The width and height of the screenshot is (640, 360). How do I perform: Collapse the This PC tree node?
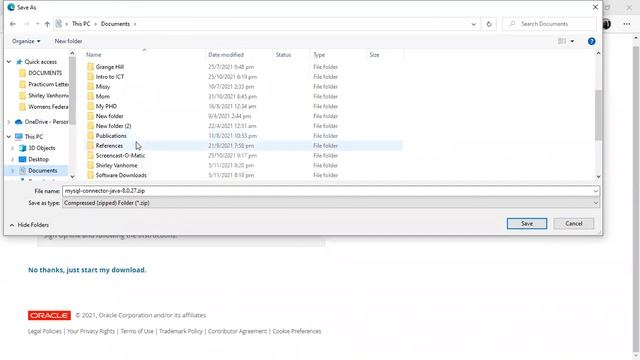point(9,137)
